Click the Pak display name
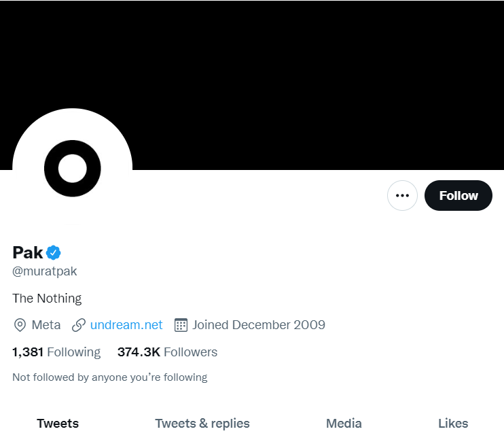Image resolution: width=504 pixels, height=442 pixels. [x=28, y=253]
